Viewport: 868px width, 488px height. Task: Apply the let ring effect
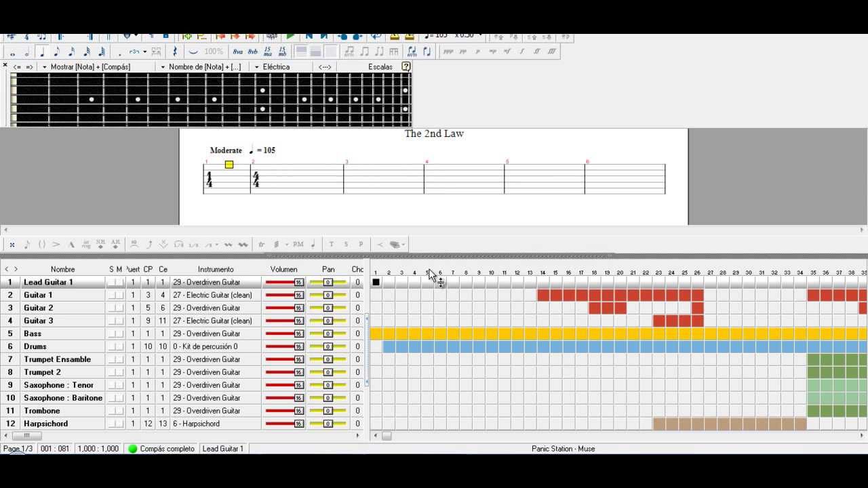tap(86, 245)
